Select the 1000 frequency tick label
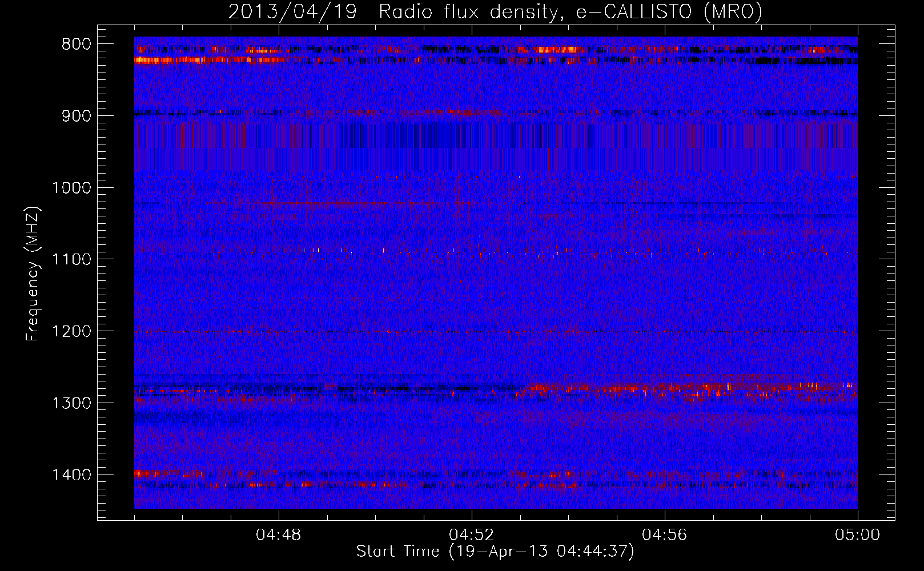 [x=72, y=188]
